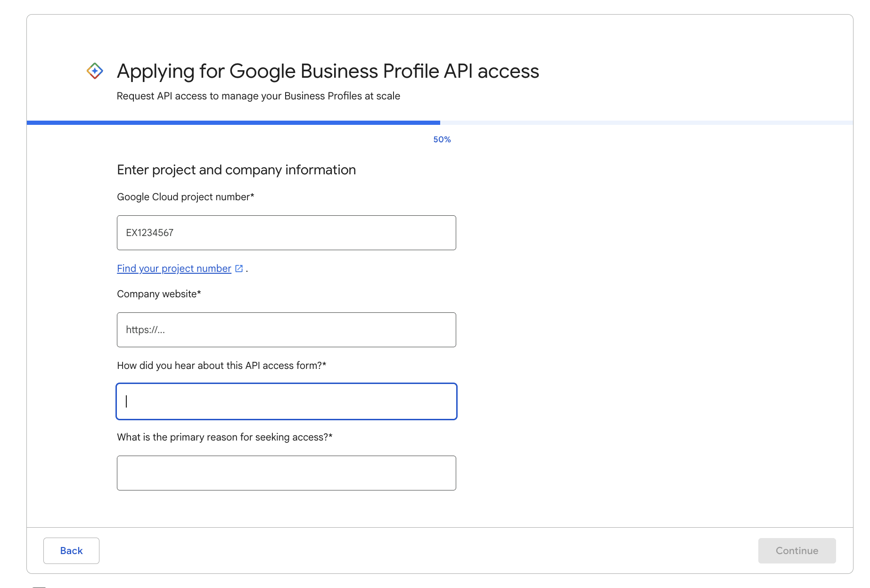This screenshot has height=588, width=870.
Task: Click the subtitle about managing Business Profiles
Action: click(x=258, y=96)
